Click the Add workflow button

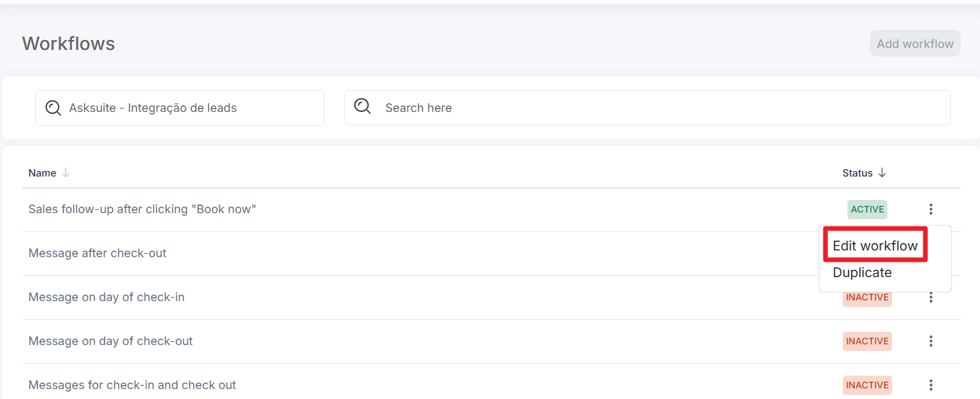915,43
